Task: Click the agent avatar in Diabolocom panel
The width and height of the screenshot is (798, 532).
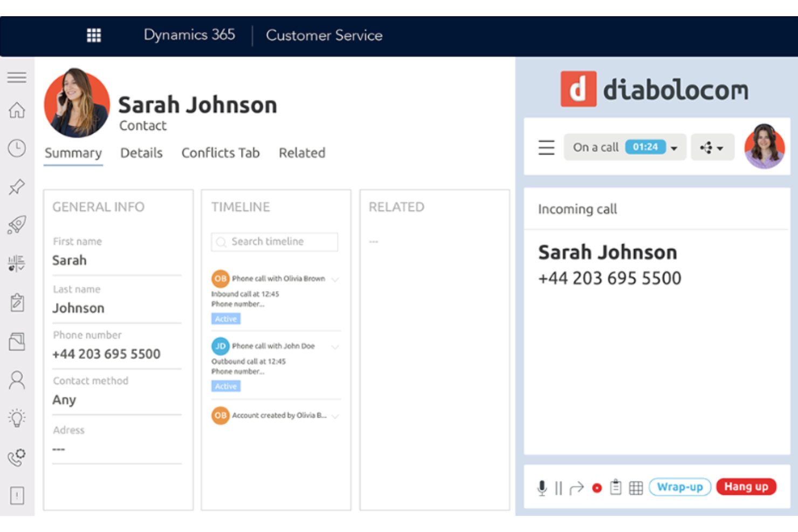Action: coord(764,147)
